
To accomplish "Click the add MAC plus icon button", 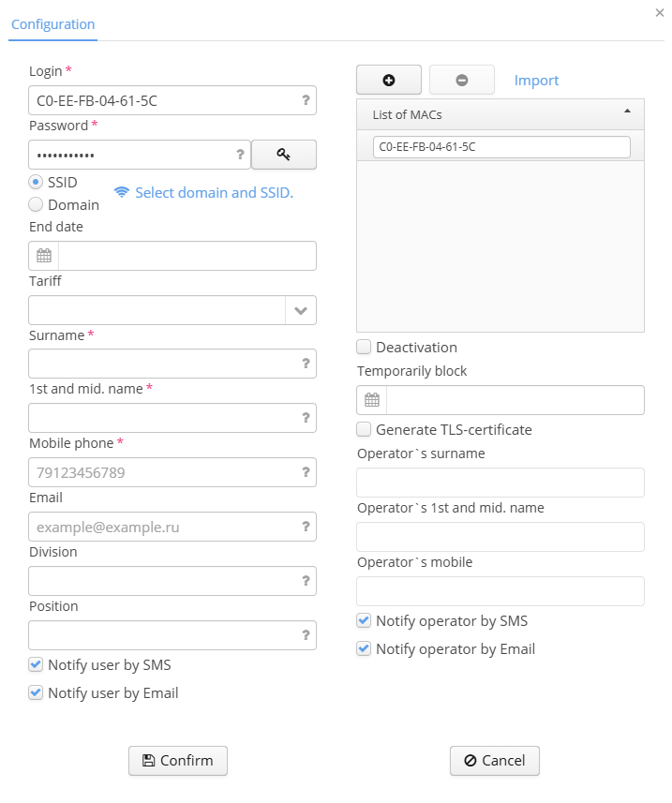I will (x=389, y=80).
